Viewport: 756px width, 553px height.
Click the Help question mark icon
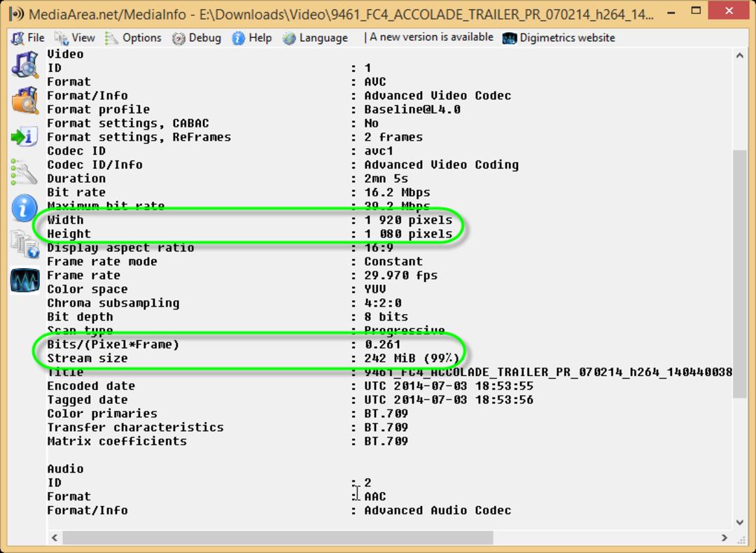click(238, 38)
